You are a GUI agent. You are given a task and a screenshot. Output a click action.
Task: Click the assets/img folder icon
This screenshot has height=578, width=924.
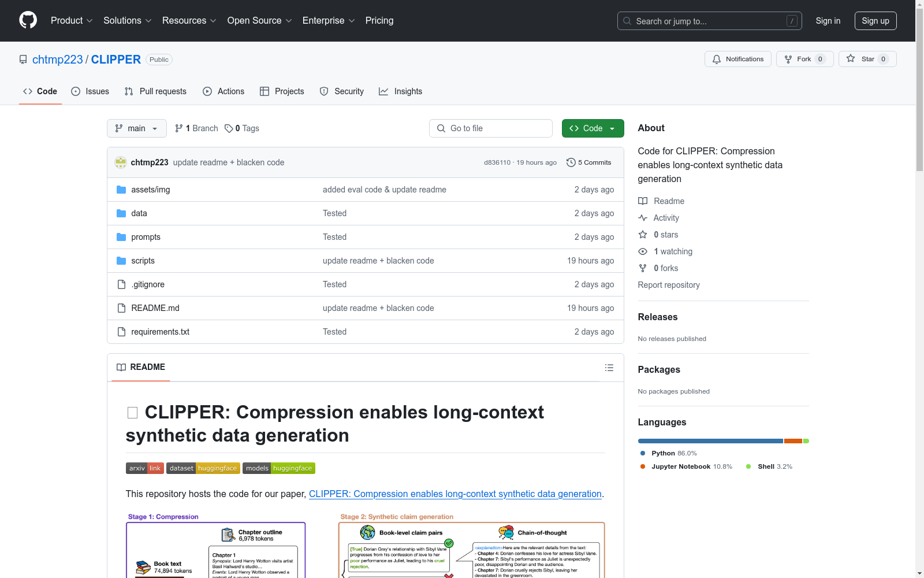click(121, 190)
